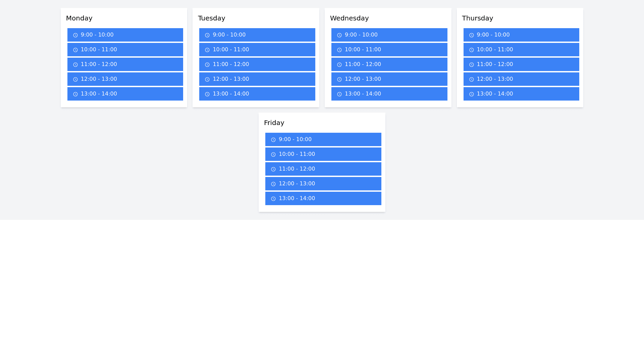
Task: Book Friday 10:00 - 11:00 time slot
Action: 323,154
